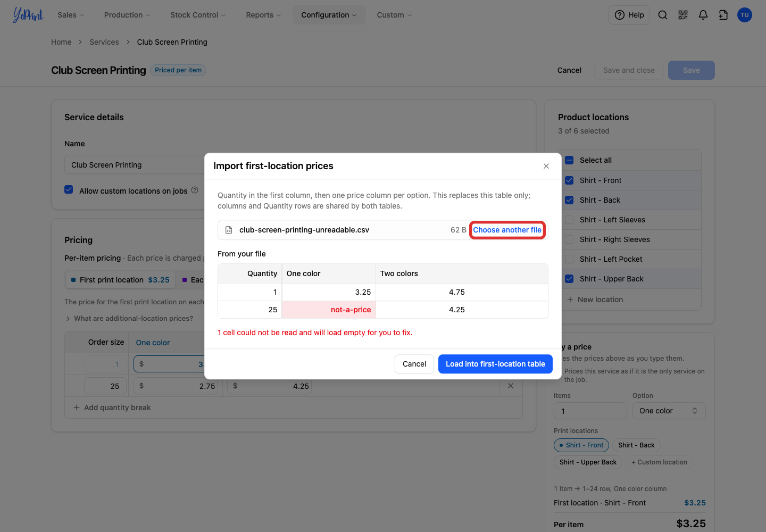Open the TU user avatar menu
Viewport: 766px width, 532px height.
pyautogui.click(x=745, y=15)
